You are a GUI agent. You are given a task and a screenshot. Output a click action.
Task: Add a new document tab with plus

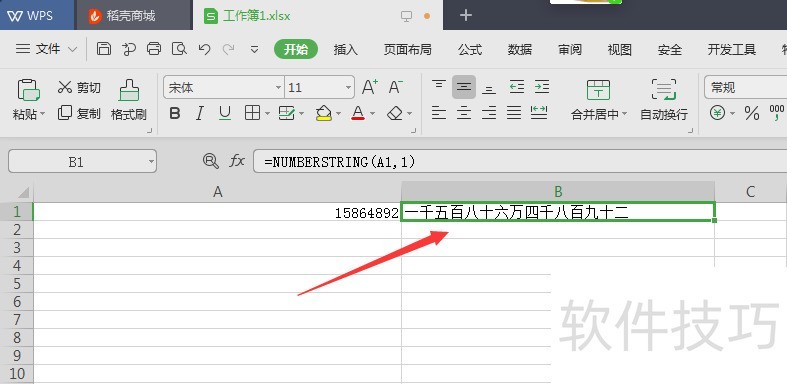point(465,16)
